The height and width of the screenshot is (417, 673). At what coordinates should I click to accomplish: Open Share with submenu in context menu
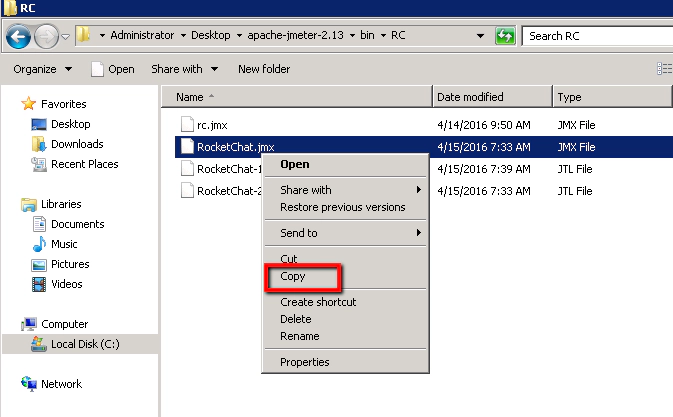point(346,190)
